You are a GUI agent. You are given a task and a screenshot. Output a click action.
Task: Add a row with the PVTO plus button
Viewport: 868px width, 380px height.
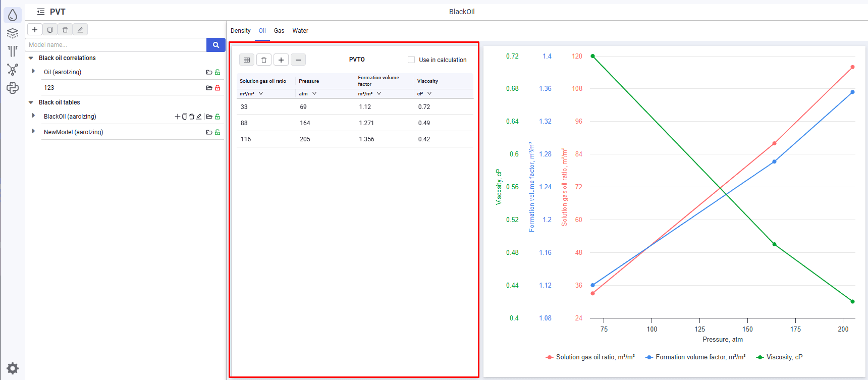[x=281, y=60]
